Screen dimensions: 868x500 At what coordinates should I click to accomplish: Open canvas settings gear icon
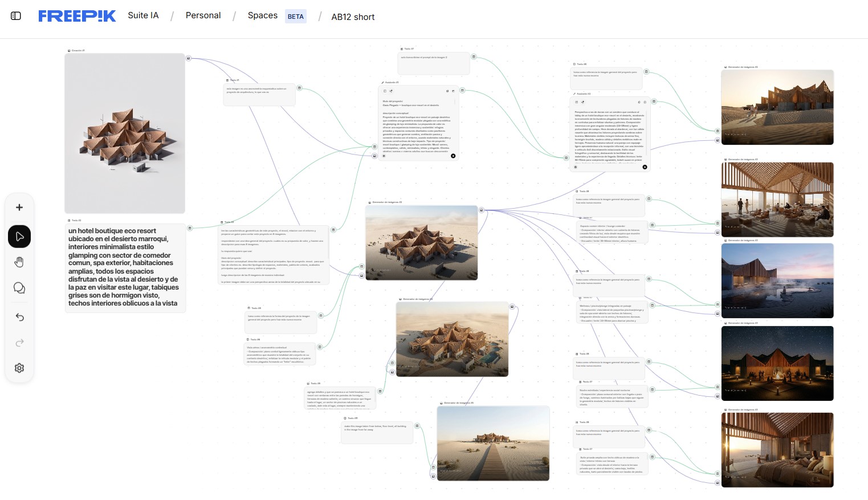pyautogui.click(x=19, y=368)
